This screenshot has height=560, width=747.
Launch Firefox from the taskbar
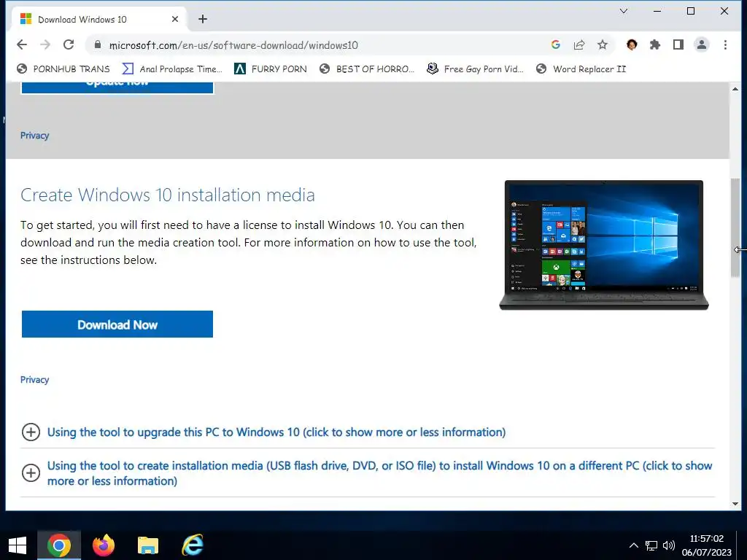coord(104,545)
